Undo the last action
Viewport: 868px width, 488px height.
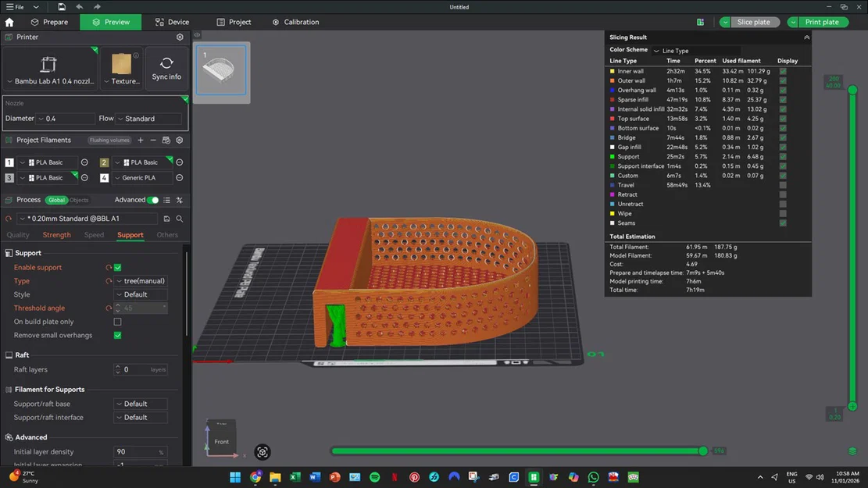click(x=79, y=7)
